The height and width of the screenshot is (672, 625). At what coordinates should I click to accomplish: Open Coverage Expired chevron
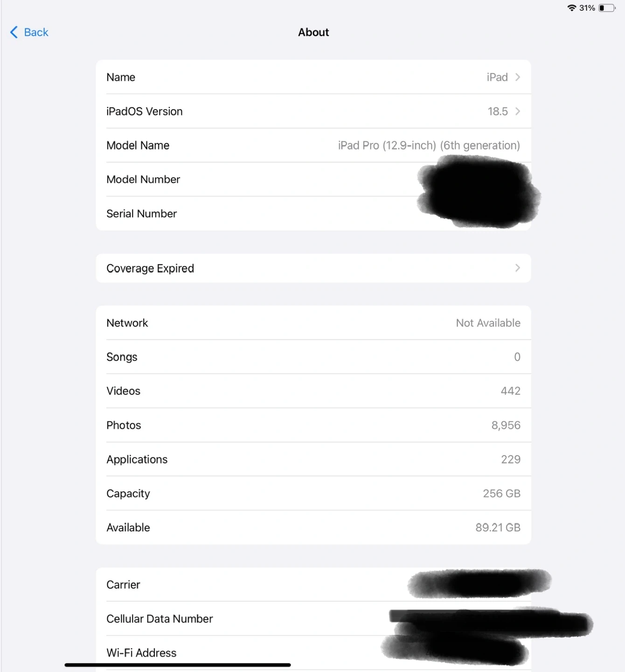517,268
